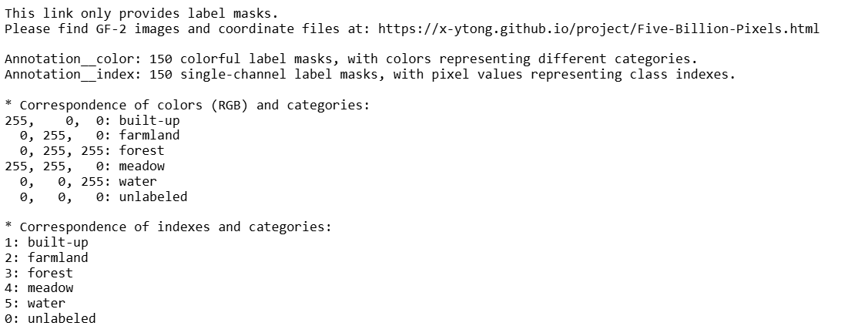868x336 pixels.
Task: Click the index line "0: unlabeled"
Action: [x=50, y=318]
